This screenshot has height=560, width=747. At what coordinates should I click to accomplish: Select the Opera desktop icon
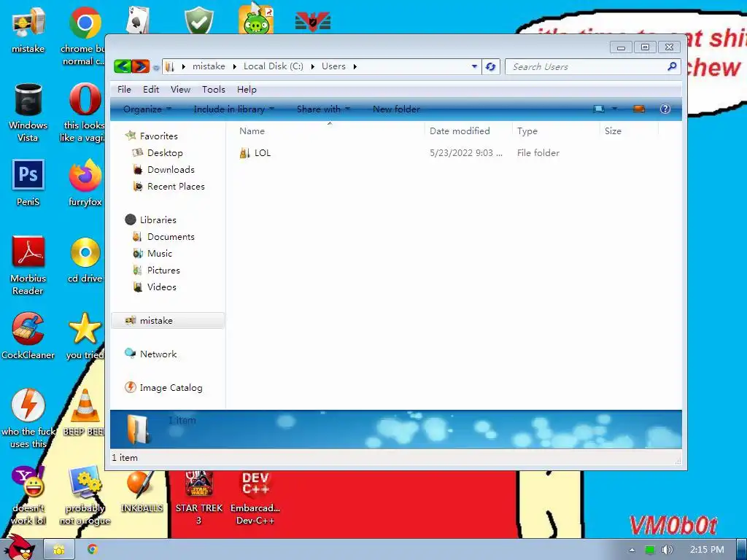[x=85, y=112]
